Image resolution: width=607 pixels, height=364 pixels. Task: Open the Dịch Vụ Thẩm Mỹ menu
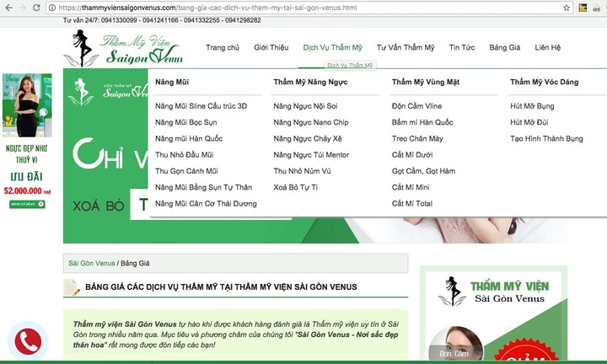tap(332, 48)
